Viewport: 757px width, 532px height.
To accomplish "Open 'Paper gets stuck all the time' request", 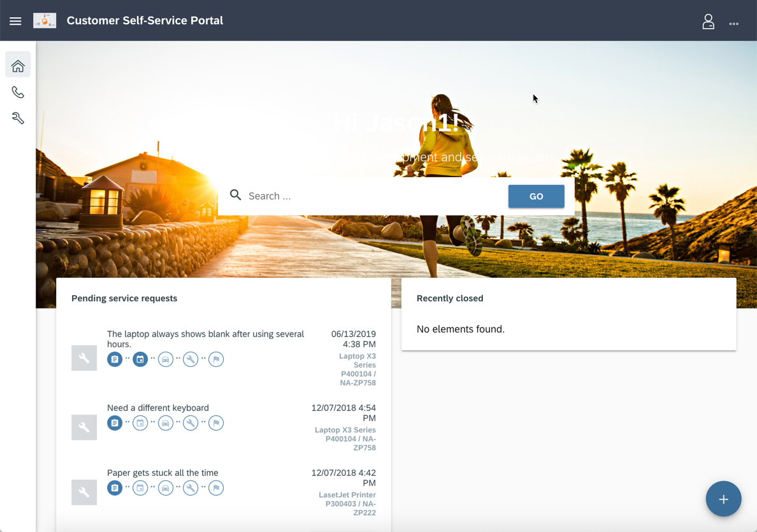I will click(162, 473).
